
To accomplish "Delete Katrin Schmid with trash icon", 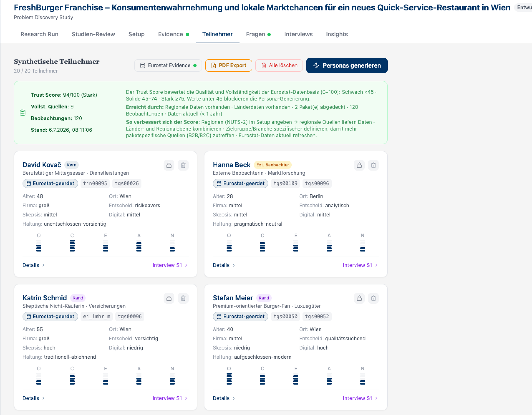I will [x=183, y=298].
